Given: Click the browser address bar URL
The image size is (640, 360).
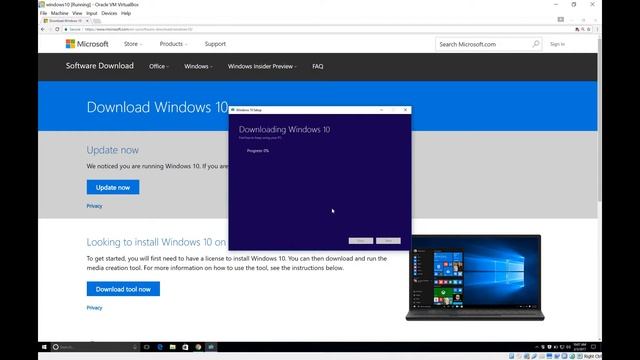Looking at the screenshot, I should coord(139,29).
